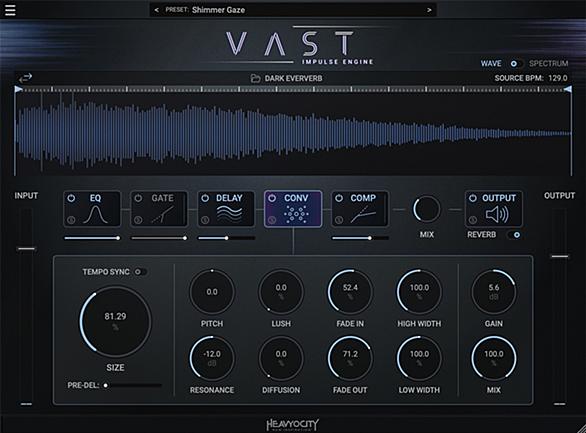586x433 pixels.
Task: Select the EQ module tab
Action: [x=92, y=209]
